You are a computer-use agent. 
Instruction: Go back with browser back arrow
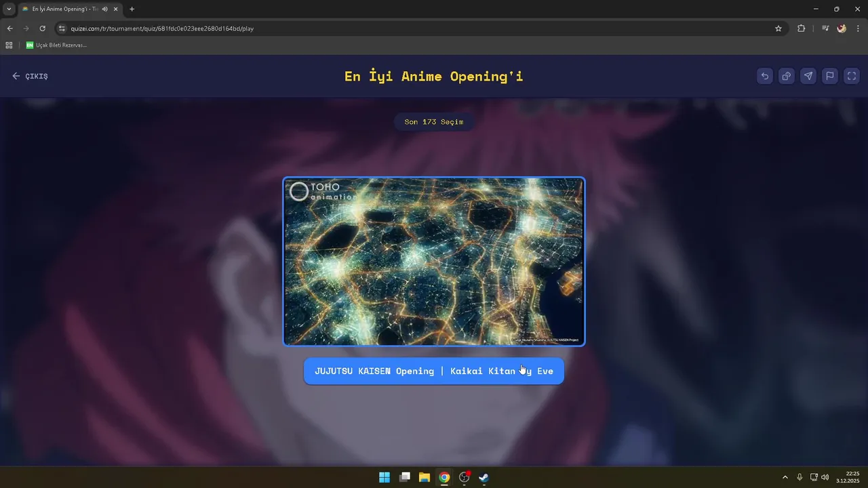click(x=9, y=28)
